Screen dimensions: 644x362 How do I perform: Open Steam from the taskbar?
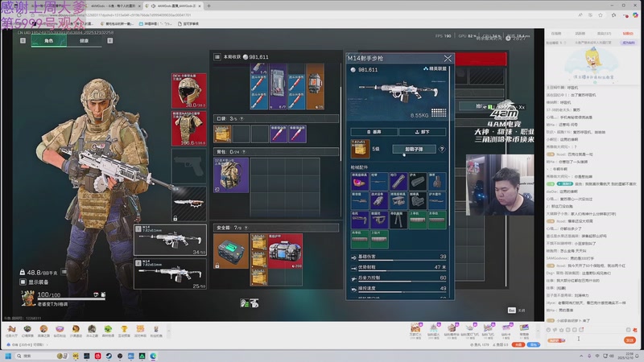(109, 356)
